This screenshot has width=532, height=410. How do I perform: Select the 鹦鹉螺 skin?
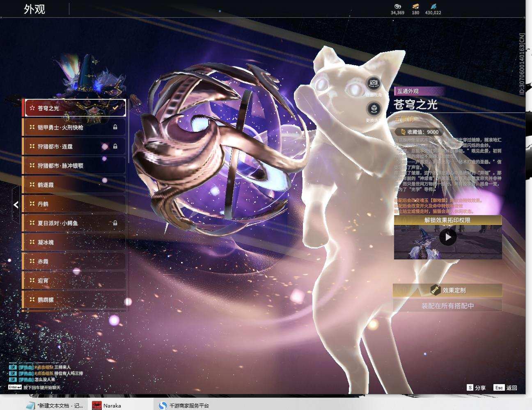[x=74, y=300]
